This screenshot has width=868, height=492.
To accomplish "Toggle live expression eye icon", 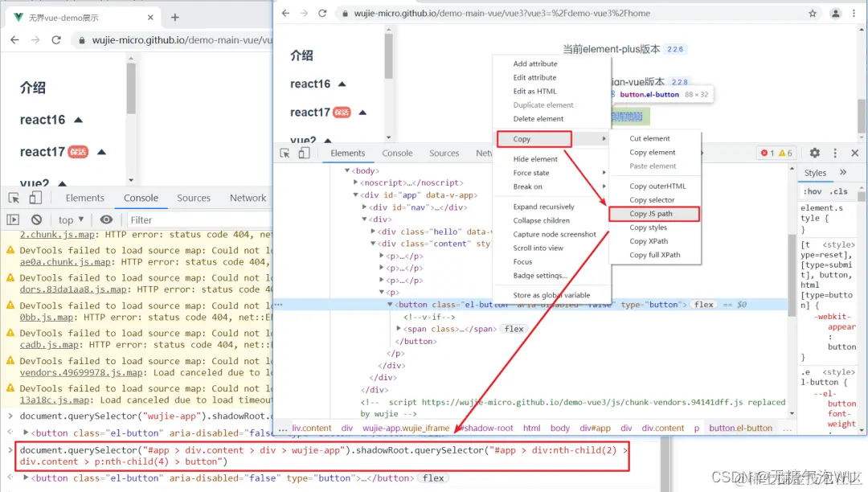I will tap(106, 219).
